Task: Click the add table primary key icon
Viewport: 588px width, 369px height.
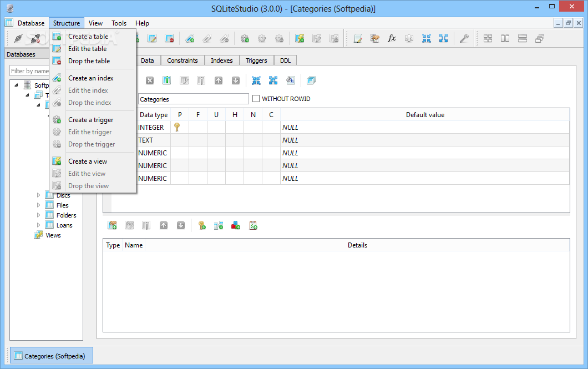Action: tap(202, 225)
